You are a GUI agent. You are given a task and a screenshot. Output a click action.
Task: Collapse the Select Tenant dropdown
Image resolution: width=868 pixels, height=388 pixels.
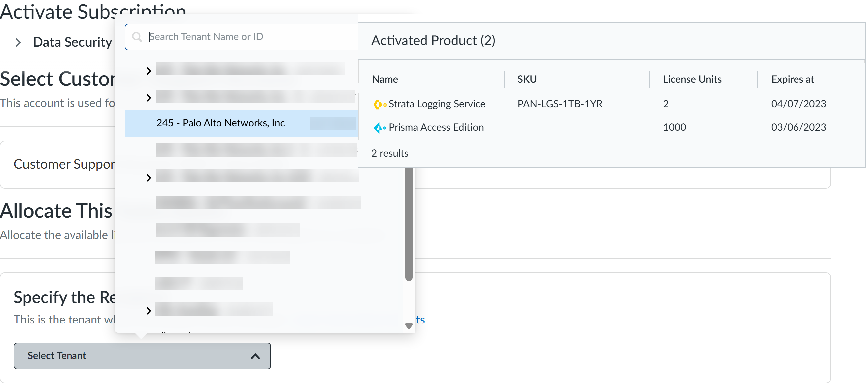pyautogui.click(x=142, y=356)
